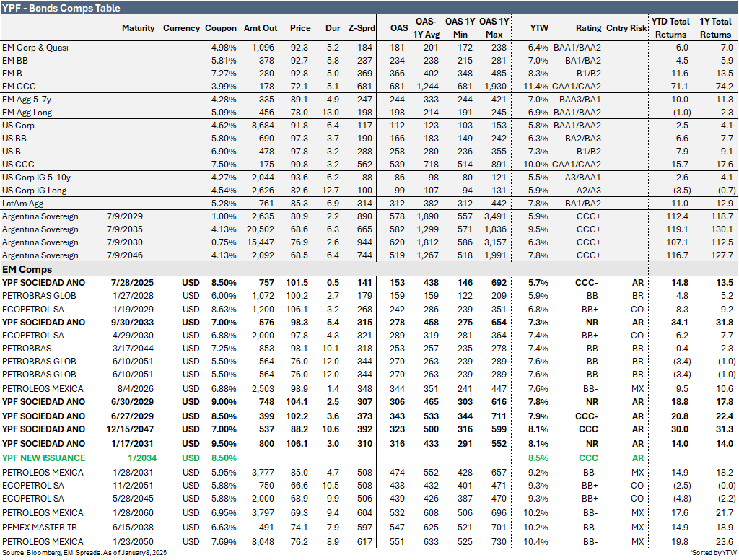Select the YTW column header
The image size is (739, 560).
[x=538, y=28]
